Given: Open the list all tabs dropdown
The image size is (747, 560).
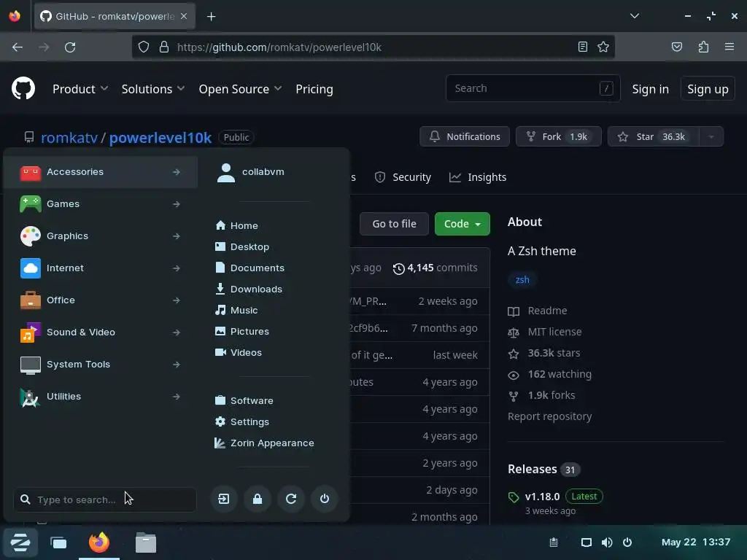Looking at the screenshot, I should tap(634, 16).
